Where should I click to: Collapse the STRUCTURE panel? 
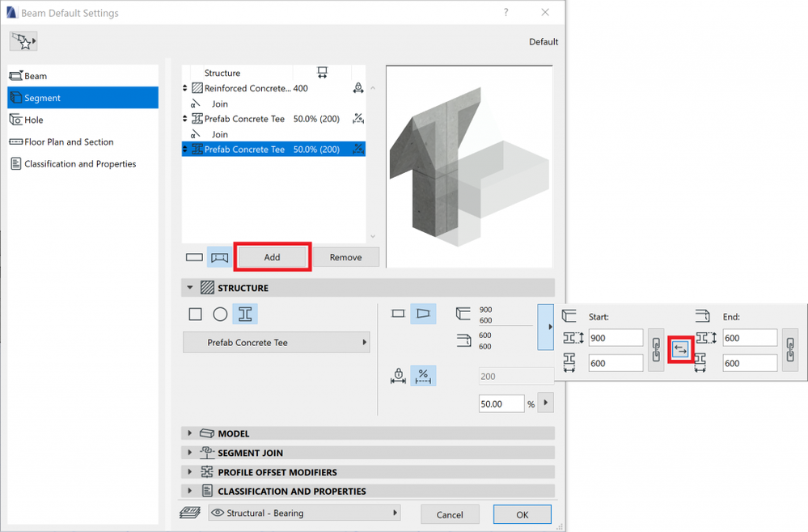[x=190, y=287]
